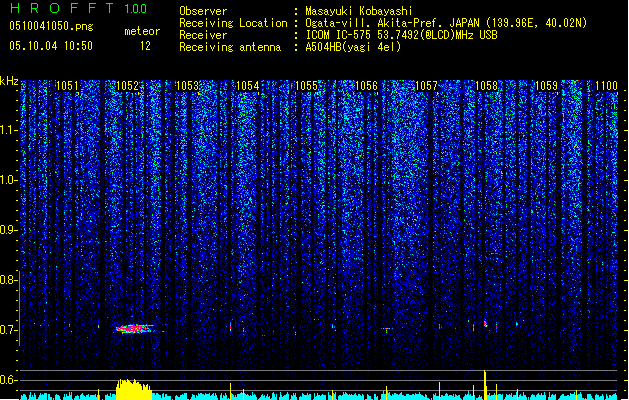Click the 1.0 kHz axis tick label
This screenshot has height=400, width=629.
click(x=8, y=180)
